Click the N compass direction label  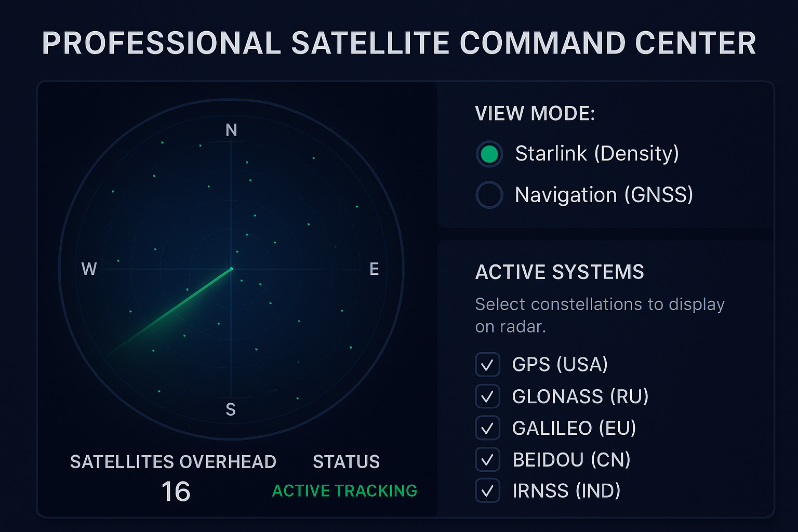[x=231, y=130]
